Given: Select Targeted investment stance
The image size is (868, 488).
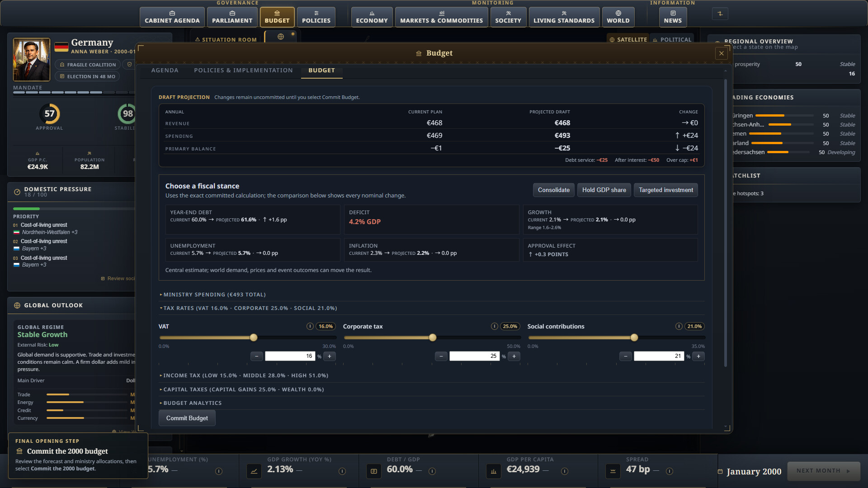Looking at the screenshot, I should [666, 190].
